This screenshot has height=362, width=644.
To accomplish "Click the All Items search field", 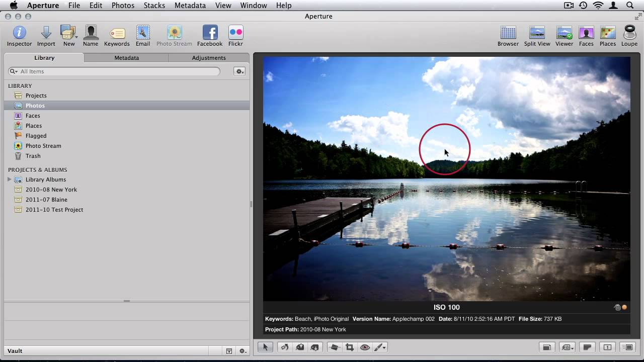I will point(114,71).
